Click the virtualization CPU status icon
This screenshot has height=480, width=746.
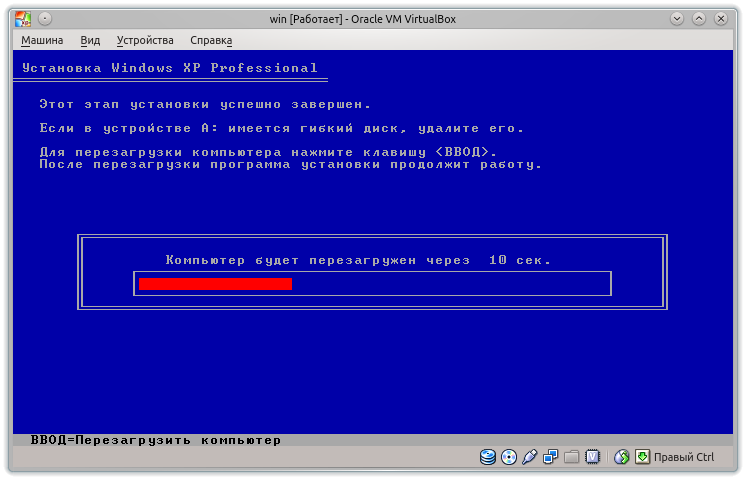[x=592, y=457]
